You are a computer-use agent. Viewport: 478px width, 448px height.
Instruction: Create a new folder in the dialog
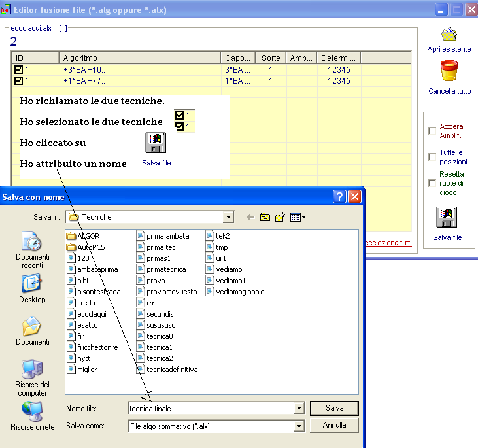(281, 217)
